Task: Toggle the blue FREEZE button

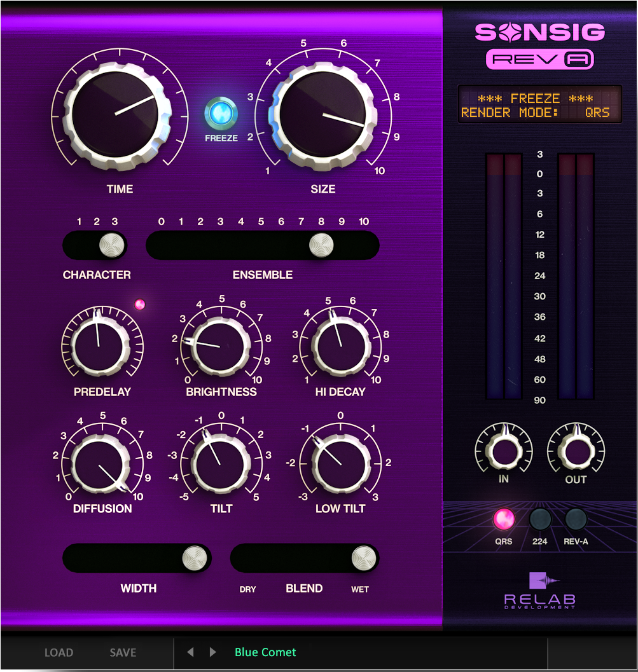Action: [x=221, y=114]
